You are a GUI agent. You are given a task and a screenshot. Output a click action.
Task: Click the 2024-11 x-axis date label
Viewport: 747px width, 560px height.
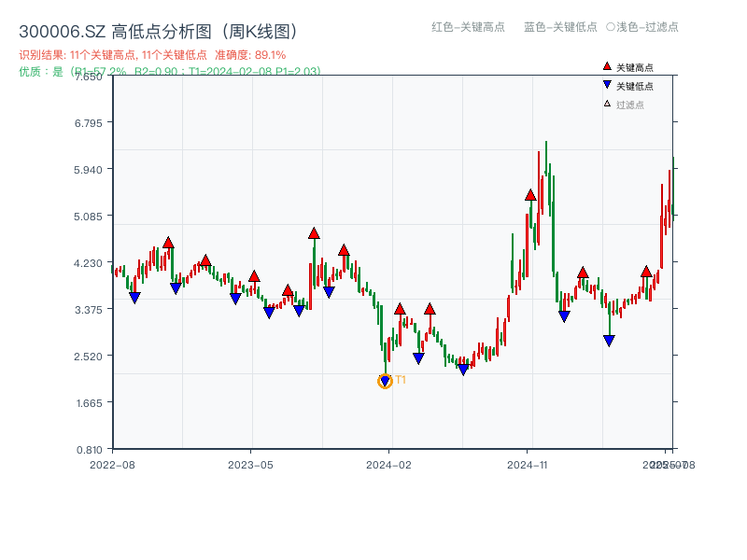pos(528,465)
